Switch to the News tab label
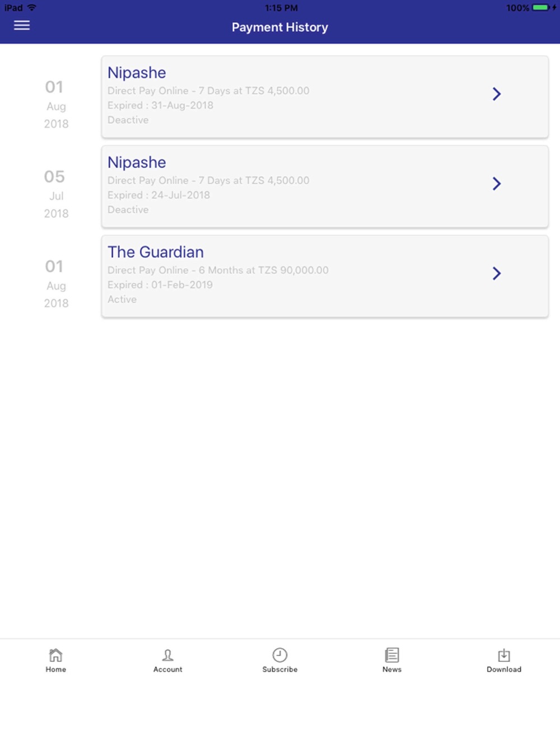The height and width of the screenshot is (747, 560). point(392,669)
